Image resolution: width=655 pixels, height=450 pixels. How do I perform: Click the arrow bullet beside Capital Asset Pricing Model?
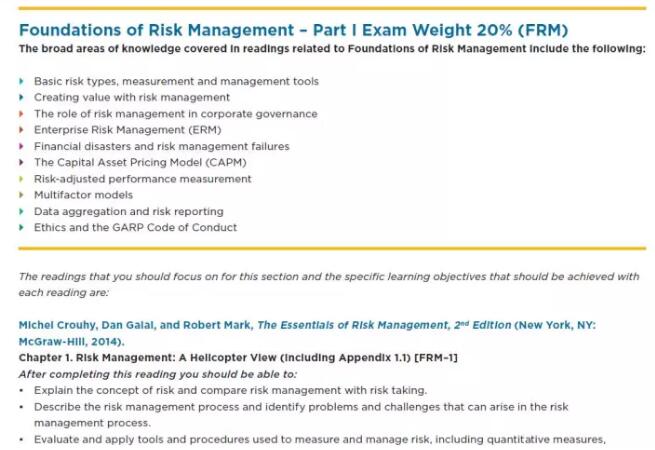pyautogui.click(x=22, y=162)
